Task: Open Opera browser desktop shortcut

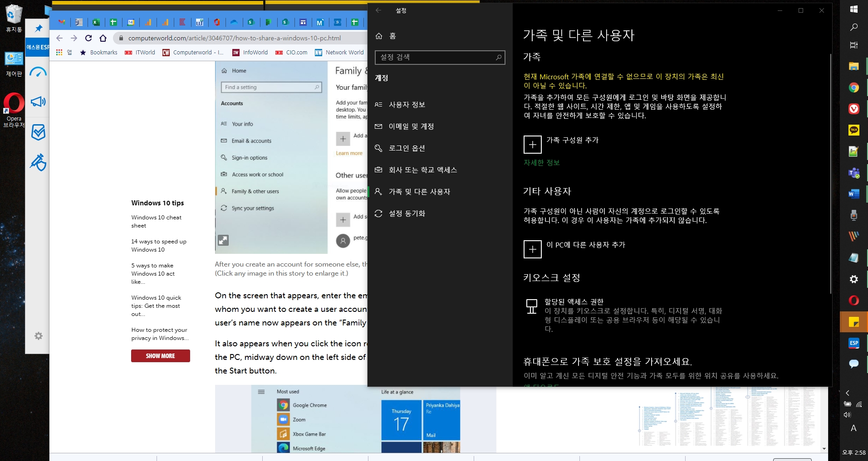Action: (14, 110)
